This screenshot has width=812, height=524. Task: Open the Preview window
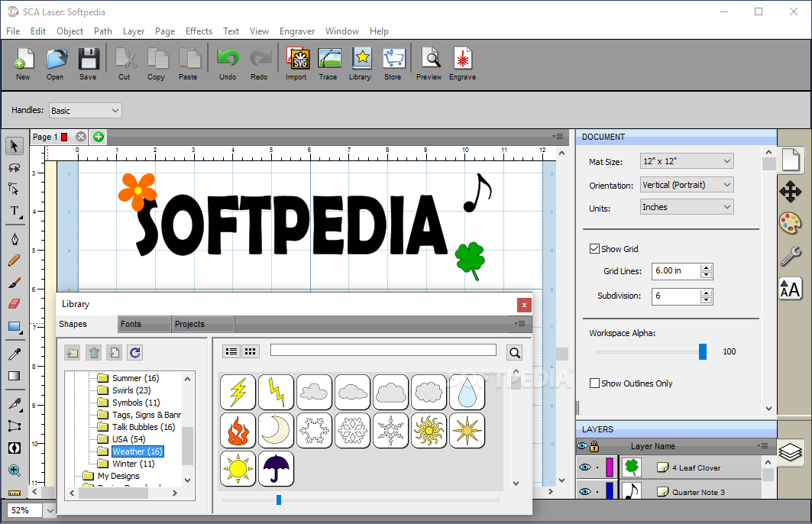point(429,63)
